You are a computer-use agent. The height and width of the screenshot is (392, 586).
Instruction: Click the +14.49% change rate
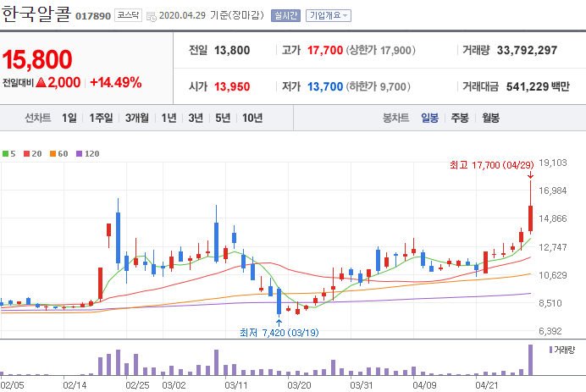tap(116, 82)
